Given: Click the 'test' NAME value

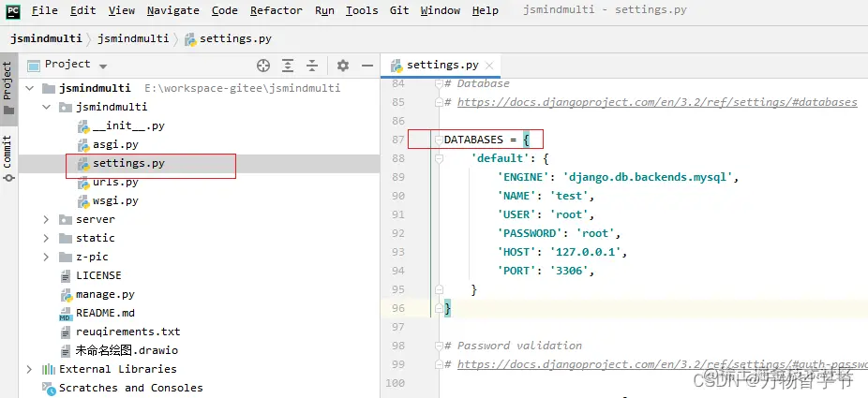Looking at the screenshot, I should [569, 196].
